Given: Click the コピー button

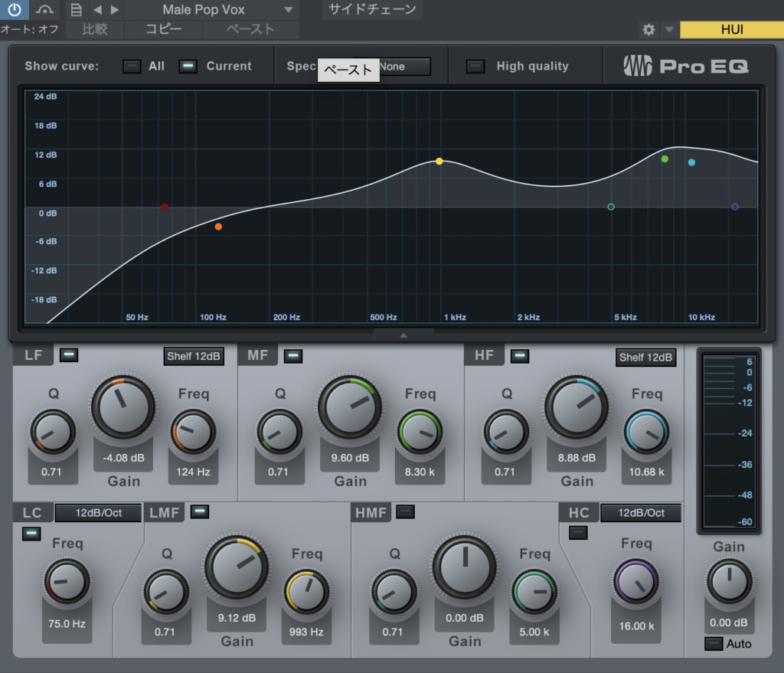Looking at the screenshot, I should point(164,30).
